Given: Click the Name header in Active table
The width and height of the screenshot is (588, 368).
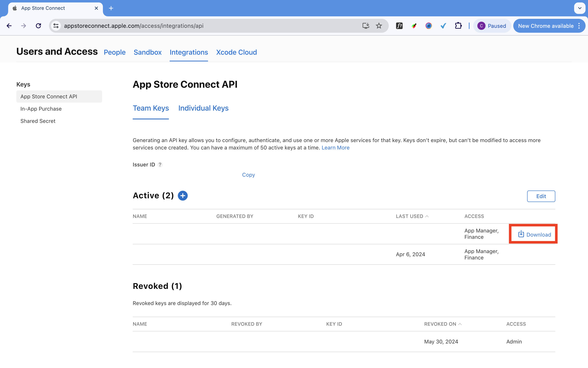Looking at the screenshot, I should point(140,216).
